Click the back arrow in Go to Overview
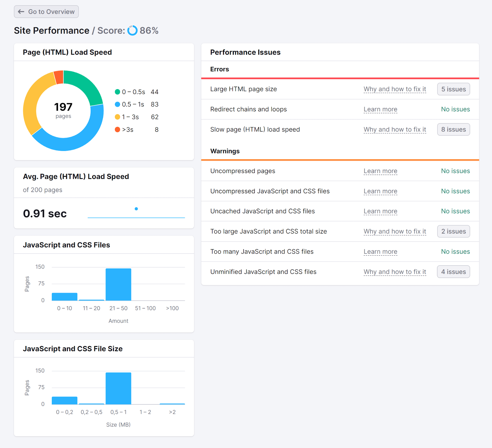Viewport: 492px width, 448px height. pos(21,12)
